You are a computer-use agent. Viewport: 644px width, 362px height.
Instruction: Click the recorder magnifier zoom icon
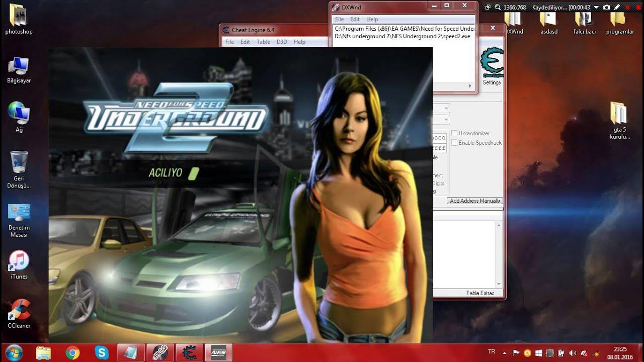(498, 8)
